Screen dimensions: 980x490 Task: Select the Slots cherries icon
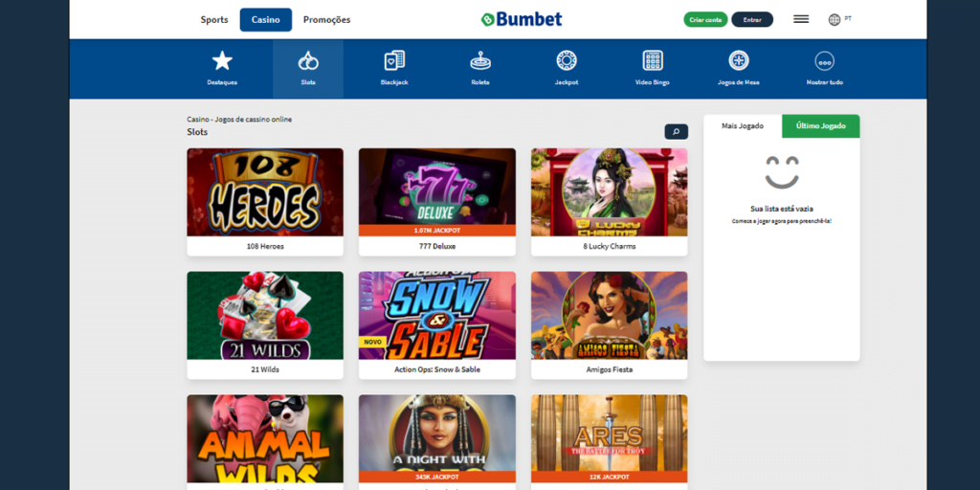(308, 60)
